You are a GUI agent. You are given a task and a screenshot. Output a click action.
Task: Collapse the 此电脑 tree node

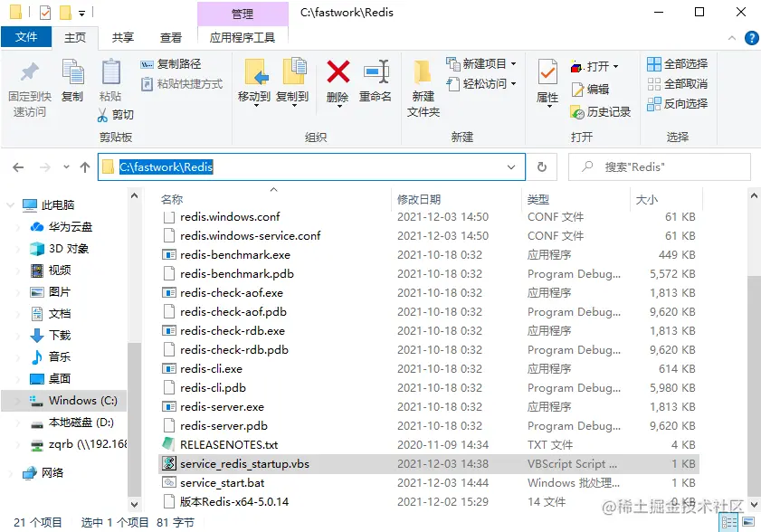click(x=10, y=205)
